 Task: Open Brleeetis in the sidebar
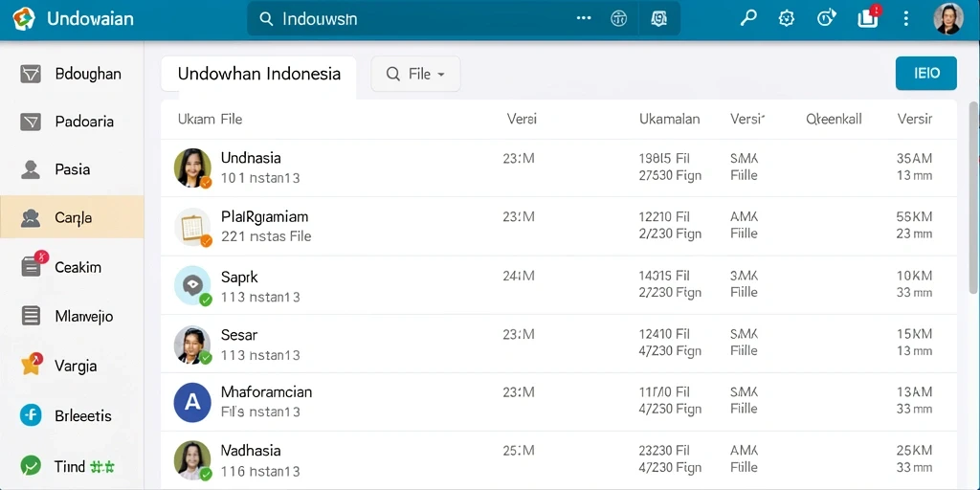[72, 415]
